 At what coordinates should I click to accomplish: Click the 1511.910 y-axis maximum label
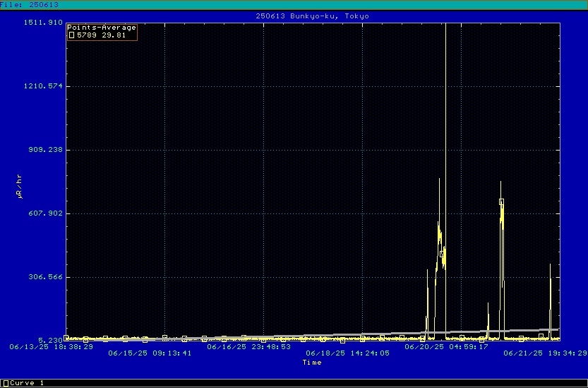coord(44,22)
